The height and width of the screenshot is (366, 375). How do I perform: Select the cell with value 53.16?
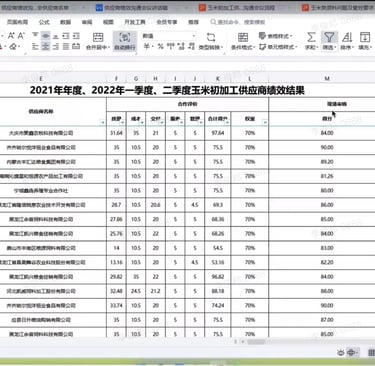(x=218, y=262)
